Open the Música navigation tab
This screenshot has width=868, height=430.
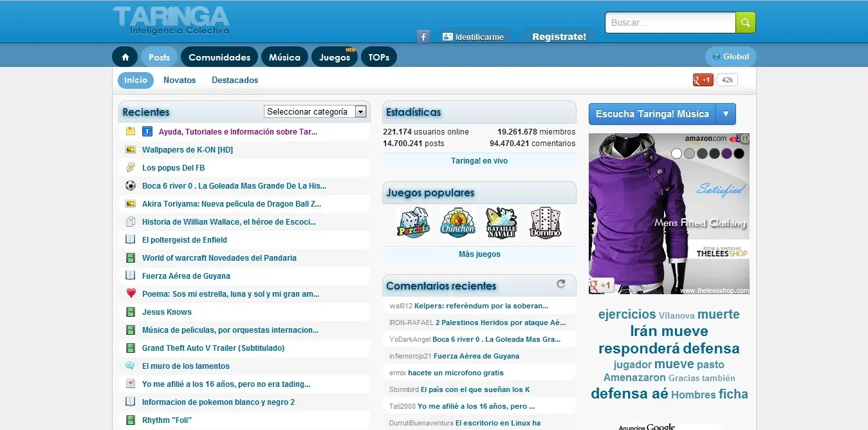[284, 57]
